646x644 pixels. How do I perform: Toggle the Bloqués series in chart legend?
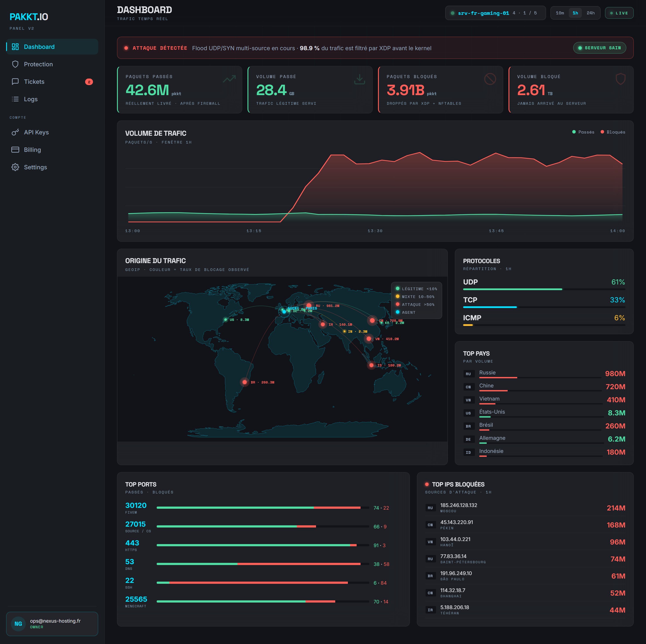coord(613,132)
